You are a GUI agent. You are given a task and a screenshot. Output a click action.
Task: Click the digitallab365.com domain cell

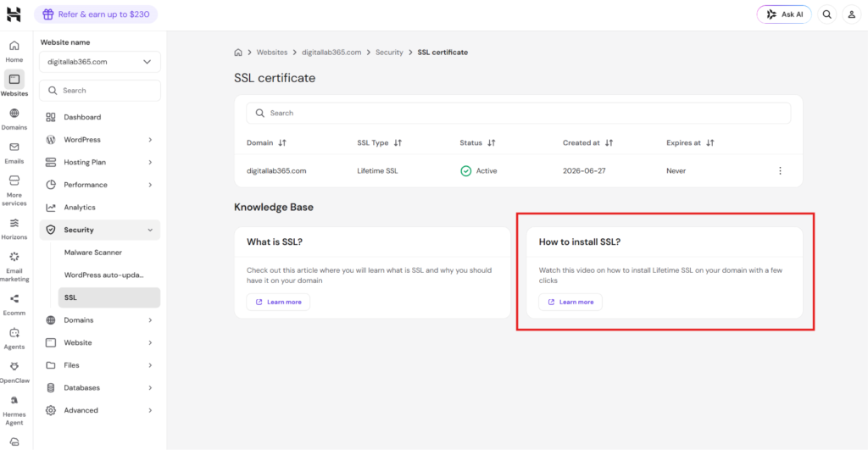pyautogui.click(x=276, y=171)
